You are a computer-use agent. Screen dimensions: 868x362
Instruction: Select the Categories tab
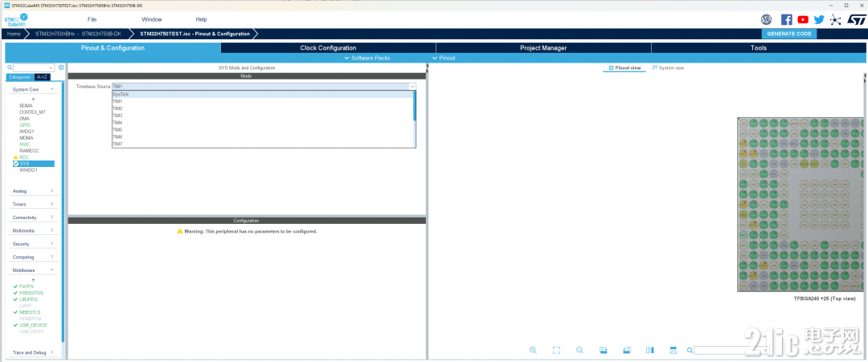click(20, 77)
